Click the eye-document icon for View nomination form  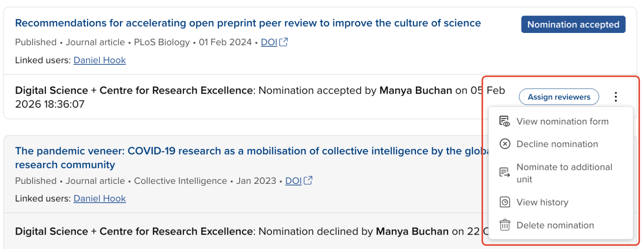(x=505, y=122)
